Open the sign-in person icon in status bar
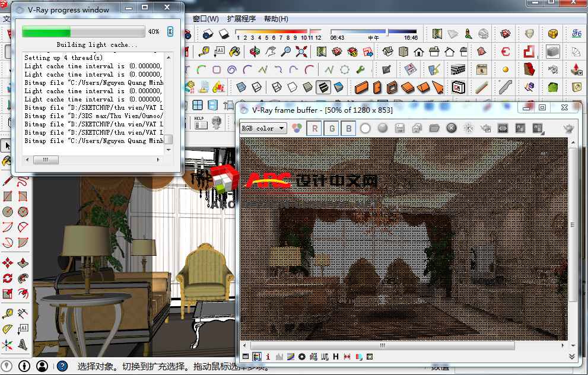This screenshot has height=375, width=588. tap(42, 366)
